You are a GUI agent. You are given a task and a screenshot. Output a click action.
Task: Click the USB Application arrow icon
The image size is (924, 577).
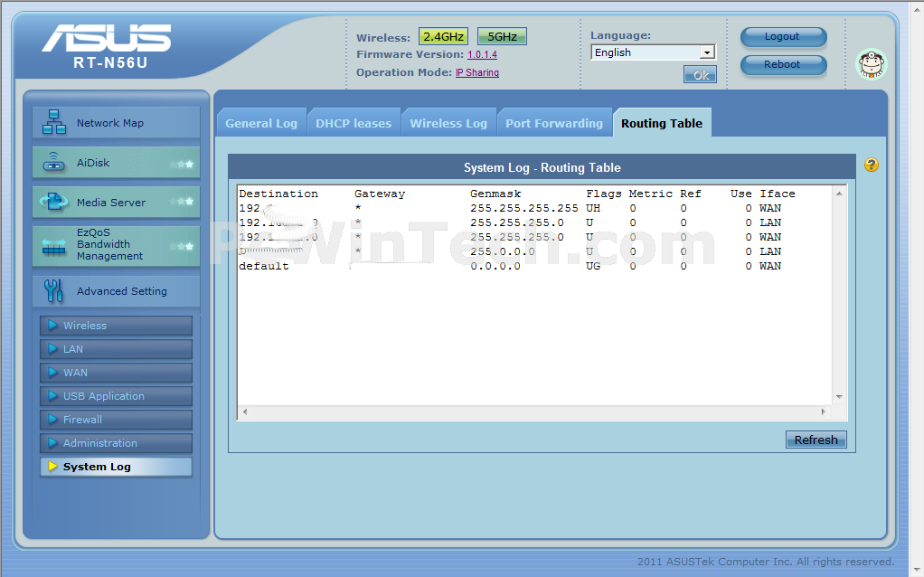click(x=52, y=396)
